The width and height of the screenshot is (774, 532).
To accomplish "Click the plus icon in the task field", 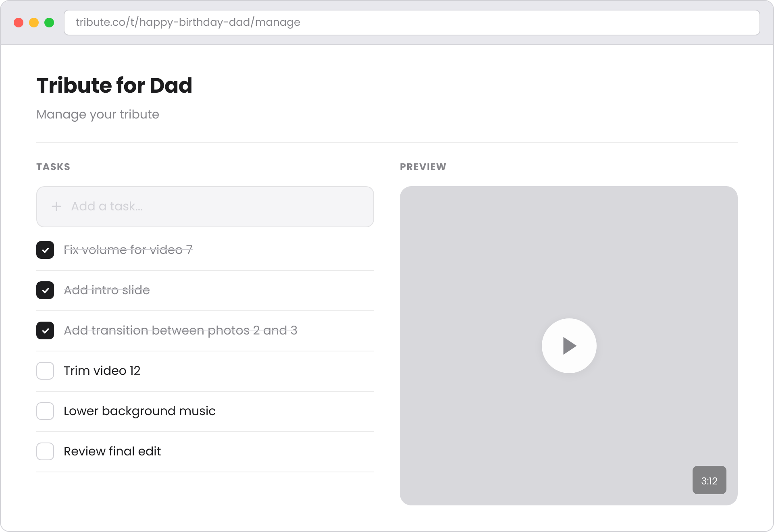I will coord(56,206).
